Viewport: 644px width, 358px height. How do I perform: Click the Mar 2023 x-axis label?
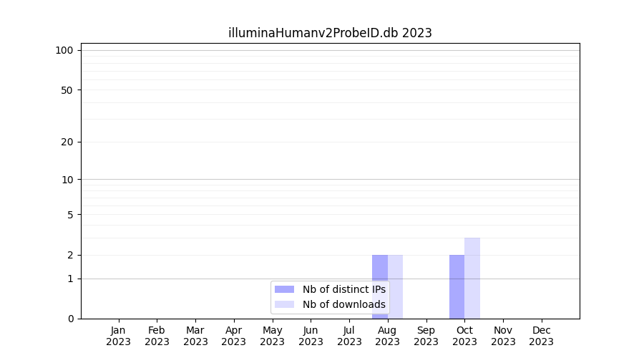[x=195, y=336]
